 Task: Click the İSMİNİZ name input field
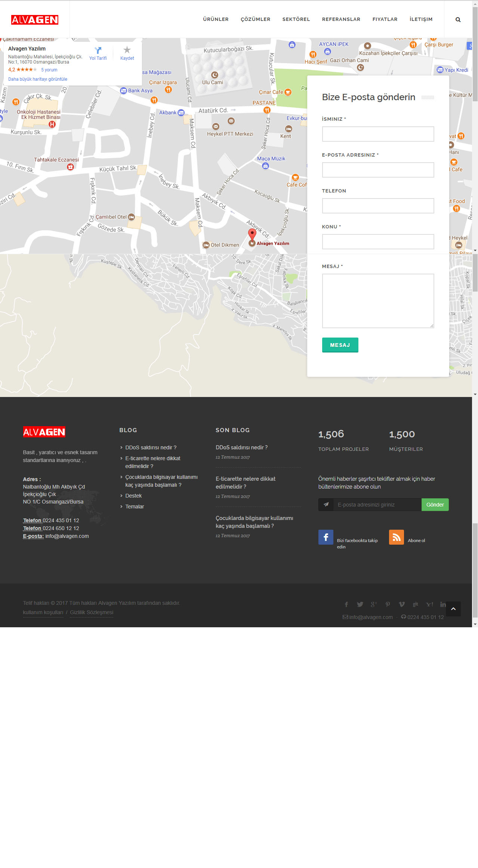378,134
